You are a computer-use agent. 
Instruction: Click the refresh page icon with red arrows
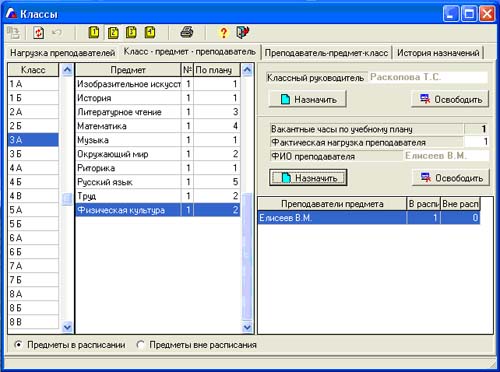click(39, 33)
